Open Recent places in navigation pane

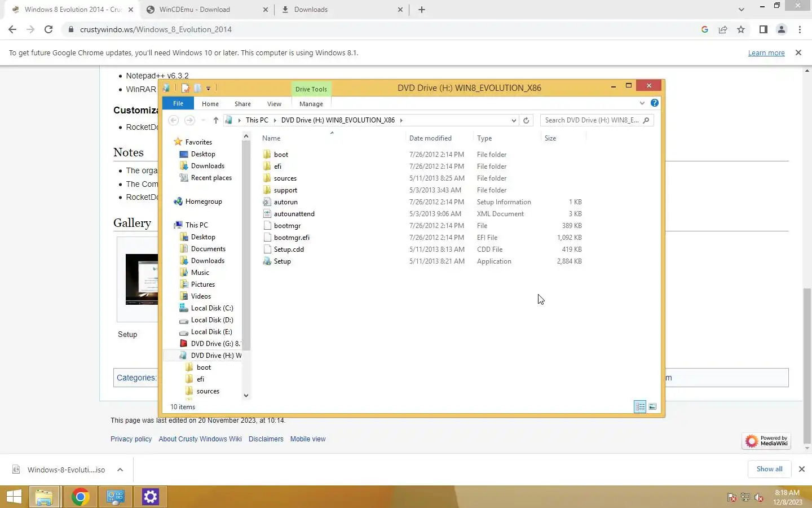(x=211, y=178)
